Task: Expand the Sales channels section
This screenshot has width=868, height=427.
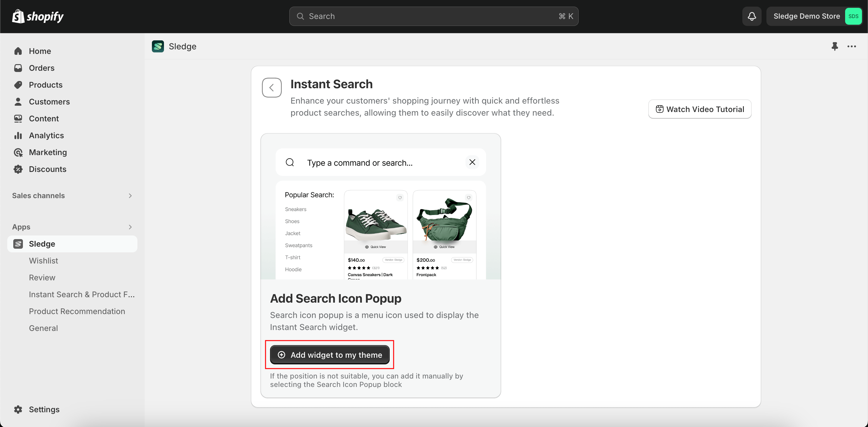Action: (130, 196)
